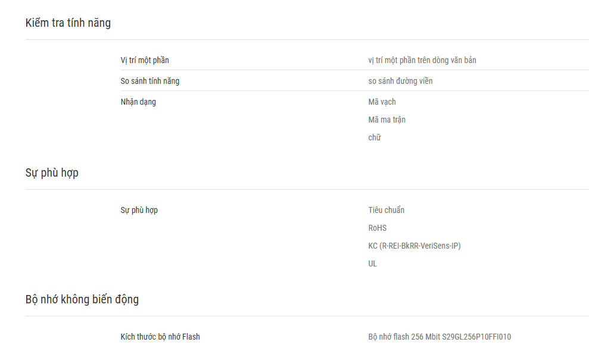
Task: Click the KC (R-REI-BkRR-VeriSens-IP) entry
Action: coord(415,246)
